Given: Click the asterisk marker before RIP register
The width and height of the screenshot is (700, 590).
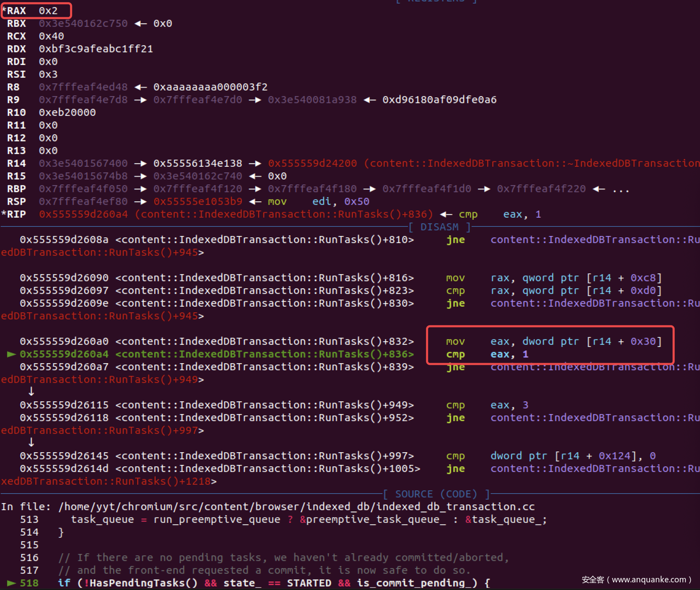Looking at the screenshot, I should (x=4, y=214).
